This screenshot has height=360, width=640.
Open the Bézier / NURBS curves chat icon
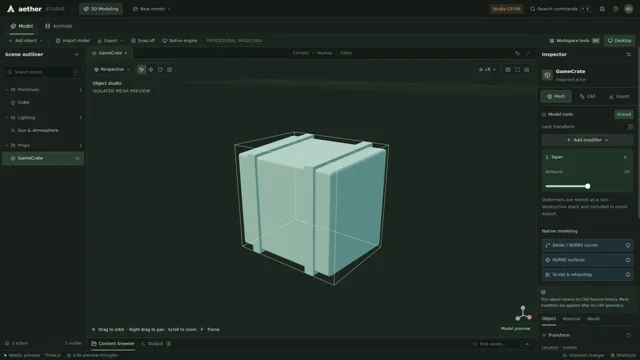(x=628, y=245)
